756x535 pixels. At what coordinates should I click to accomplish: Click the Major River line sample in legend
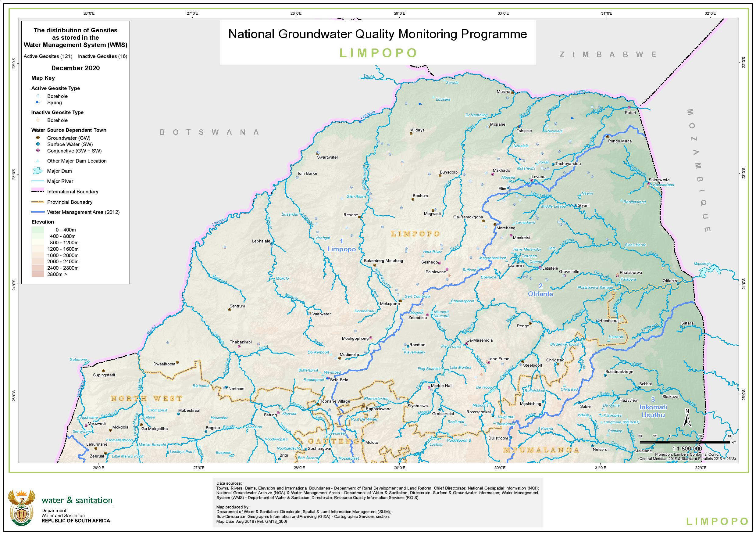click(37, 181)
